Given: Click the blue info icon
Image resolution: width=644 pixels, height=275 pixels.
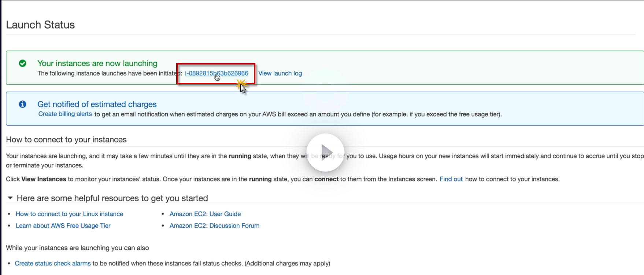Looking at the screenshot, I should tap(22, 104).
